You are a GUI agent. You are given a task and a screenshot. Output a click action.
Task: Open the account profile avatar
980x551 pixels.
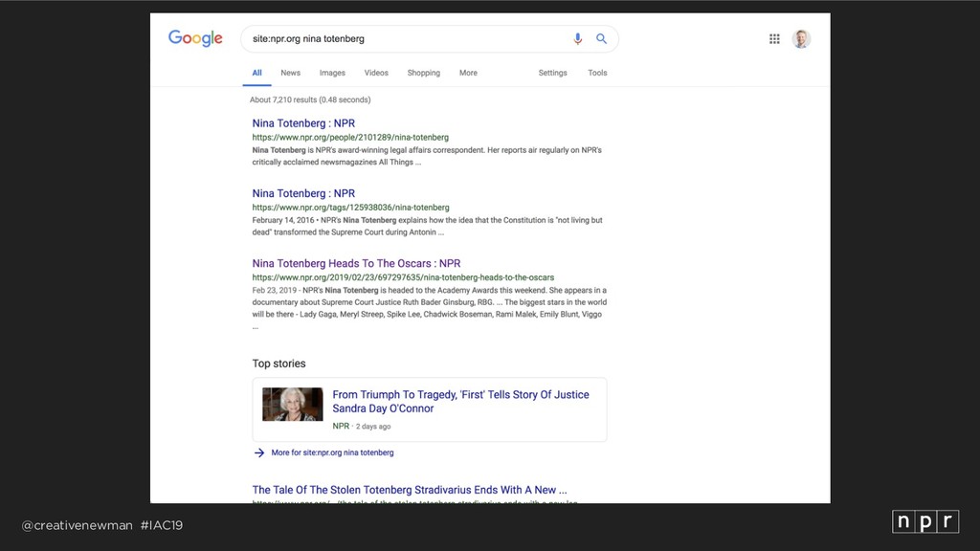[x=801, y=38]
